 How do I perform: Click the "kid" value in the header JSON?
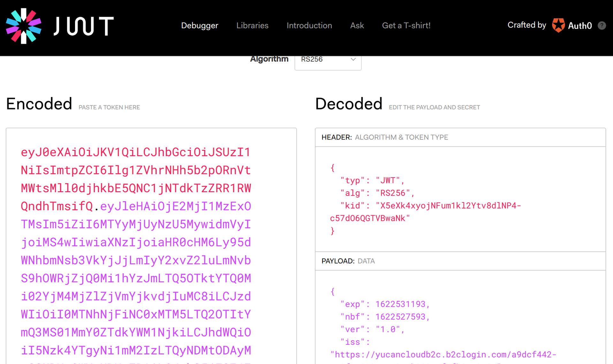448,206
